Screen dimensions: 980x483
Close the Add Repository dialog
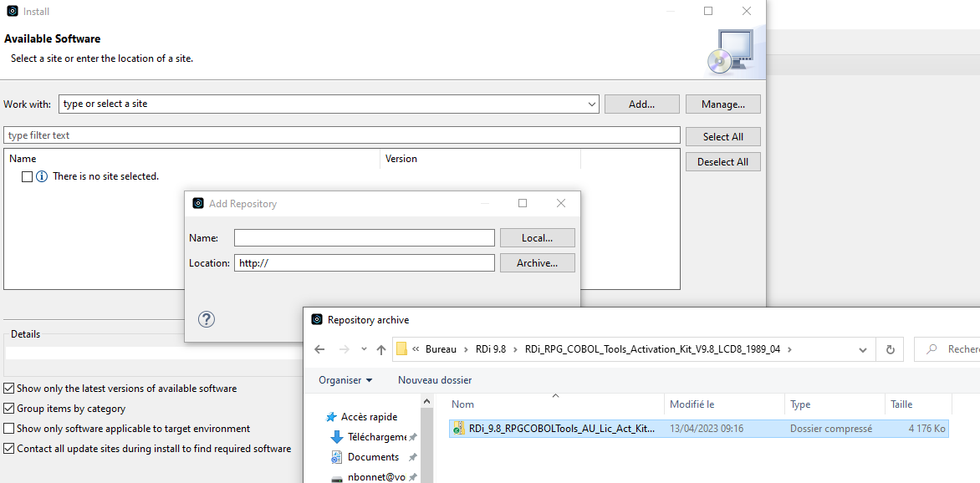[x=560, y=203]
